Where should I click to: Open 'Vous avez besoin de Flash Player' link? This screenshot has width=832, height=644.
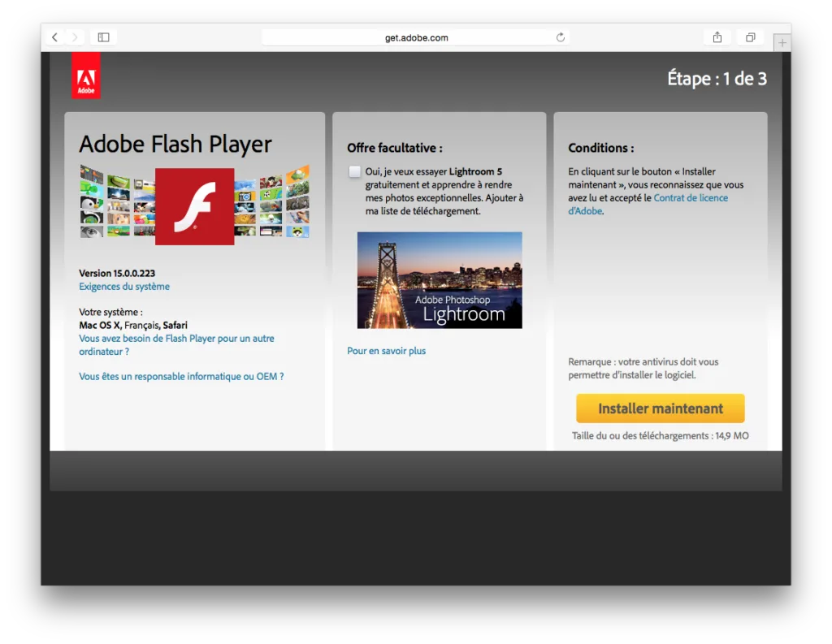pos(176,345)
